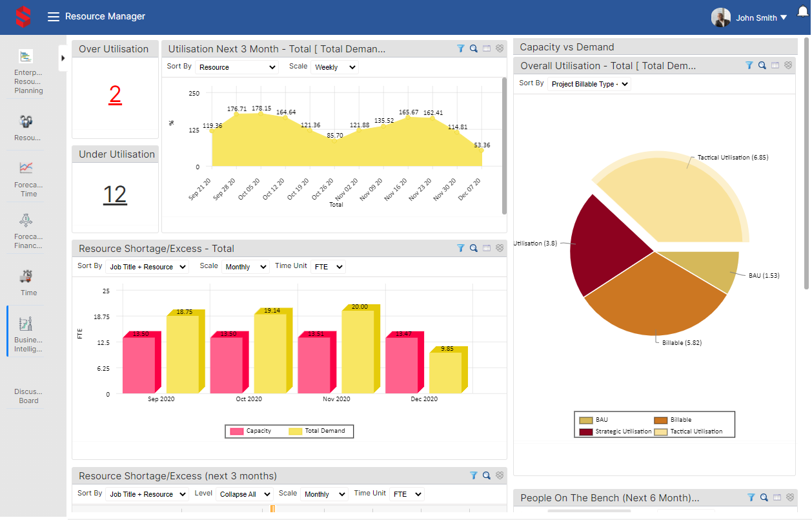The height and width of the screenshot is (520, 812).
Task: Click the notification bell icon
Action: pos(802,12)
